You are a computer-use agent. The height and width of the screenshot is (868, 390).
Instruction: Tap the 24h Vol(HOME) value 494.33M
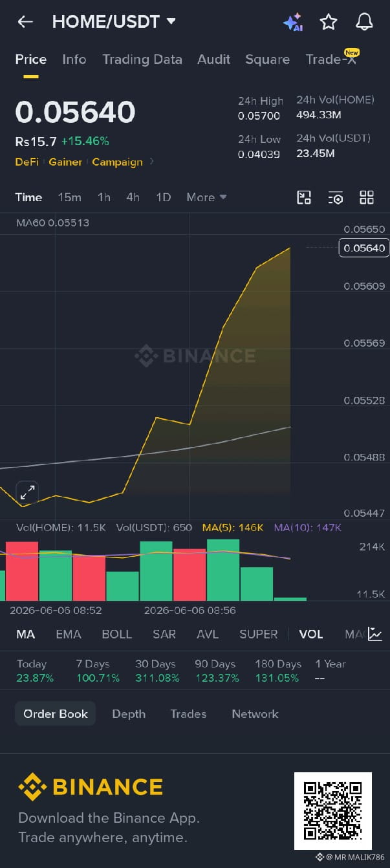point(319,115)
